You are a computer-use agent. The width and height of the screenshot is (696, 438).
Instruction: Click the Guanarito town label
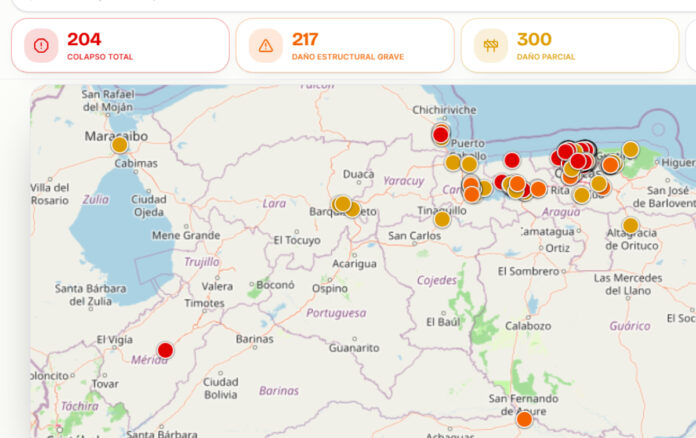[x=354, y=348]
